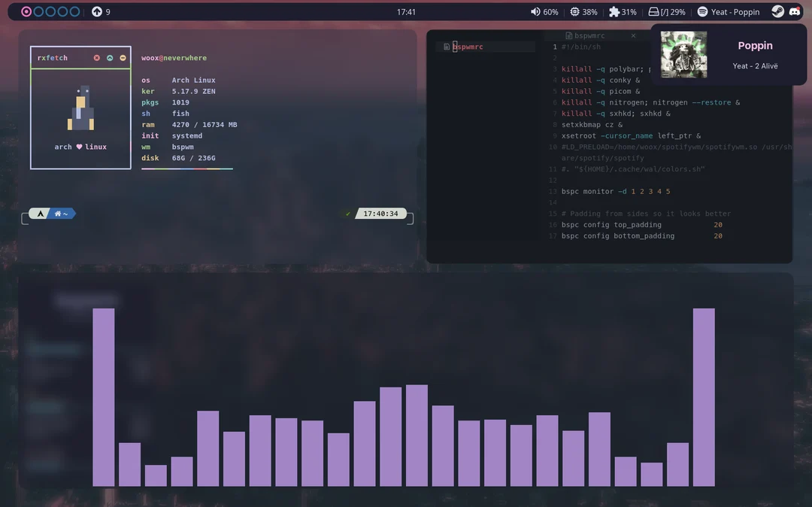Click the volume speaker icon in the bar
This screenshot has height=507, width=812.
coord(533,11)
